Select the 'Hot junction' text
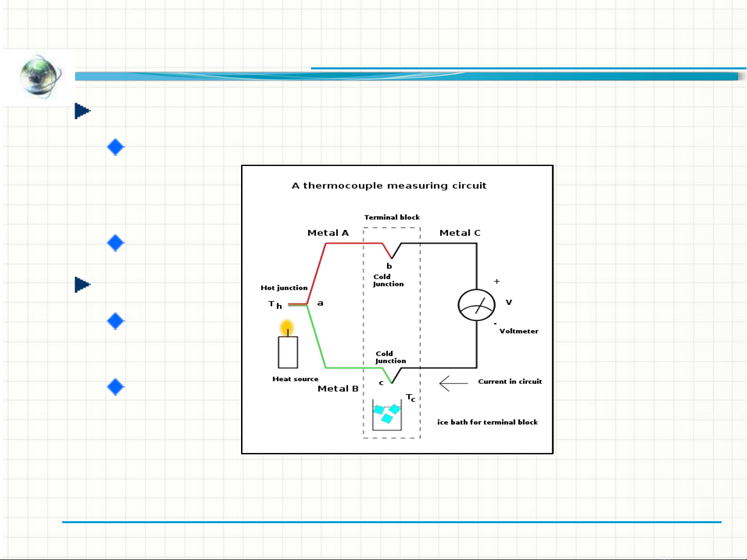This screenshot has width=747, height=560. point(284,288)
